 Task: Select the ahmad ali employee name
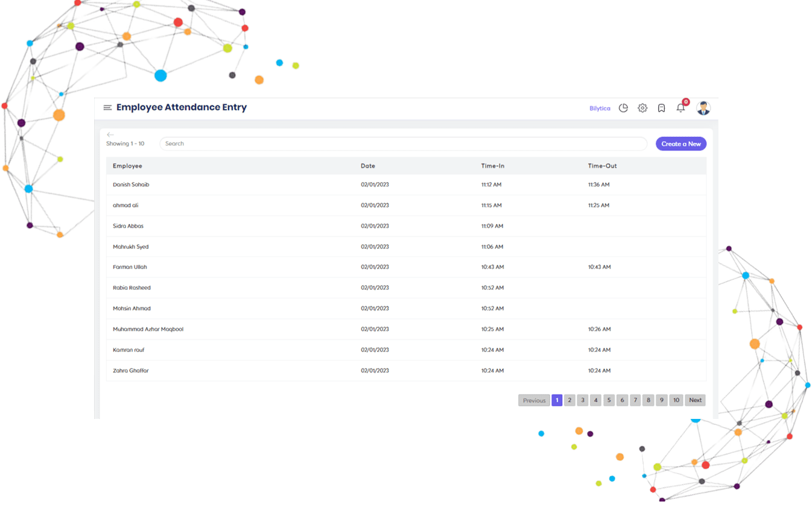(124, 206)
